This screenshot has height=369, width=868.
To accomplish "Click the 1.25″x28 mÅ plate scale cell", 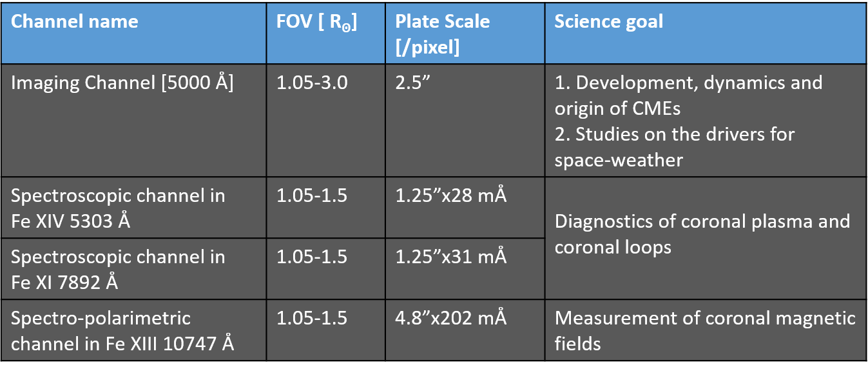I will [x=465, y=207].
